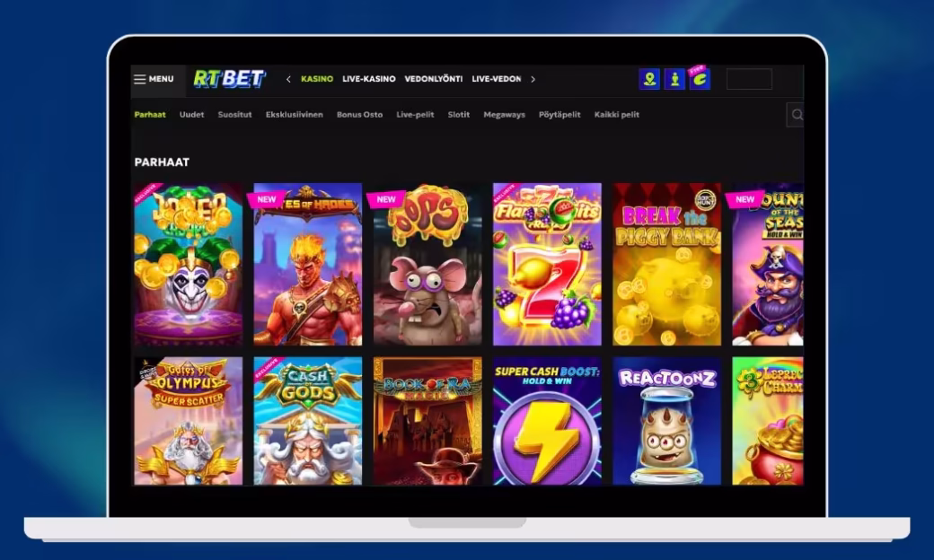Open the LIVE-VEDON navigation item
Screen dimensions: 934x560
[496, 79]
